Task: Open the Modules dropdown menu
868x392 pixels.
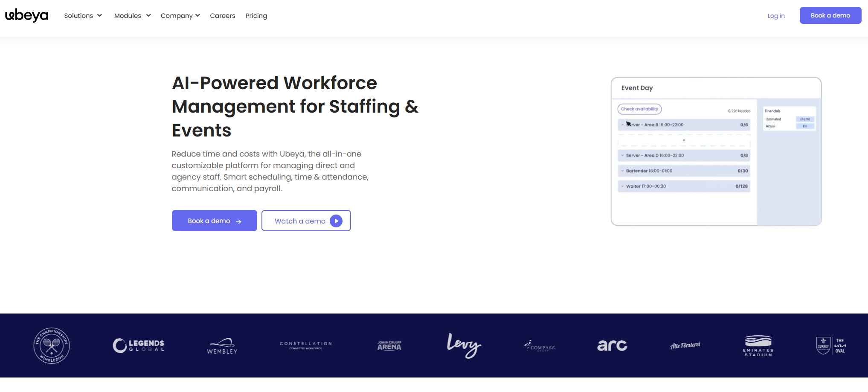Action: click(132, 16)
